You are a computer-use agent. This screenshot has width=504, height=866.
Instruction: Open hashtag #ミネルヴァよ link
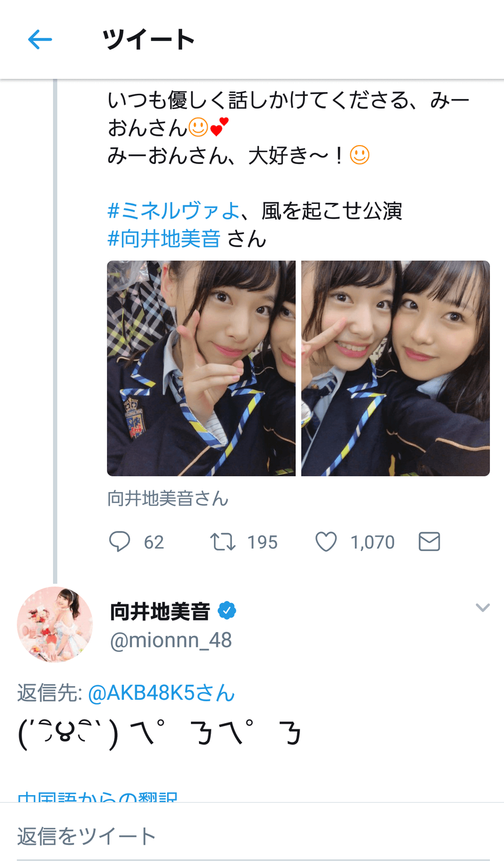coord(174,211)
